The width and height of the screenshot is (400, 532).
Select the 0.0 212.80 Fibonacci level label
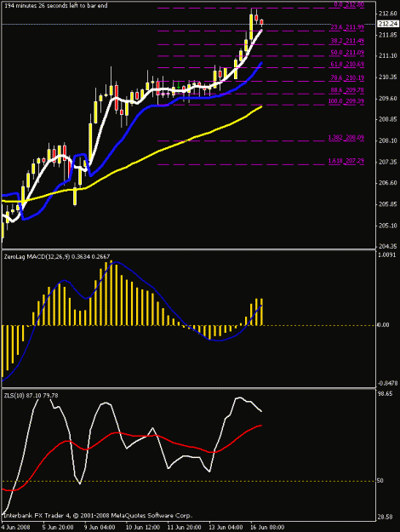coord(349,4)
